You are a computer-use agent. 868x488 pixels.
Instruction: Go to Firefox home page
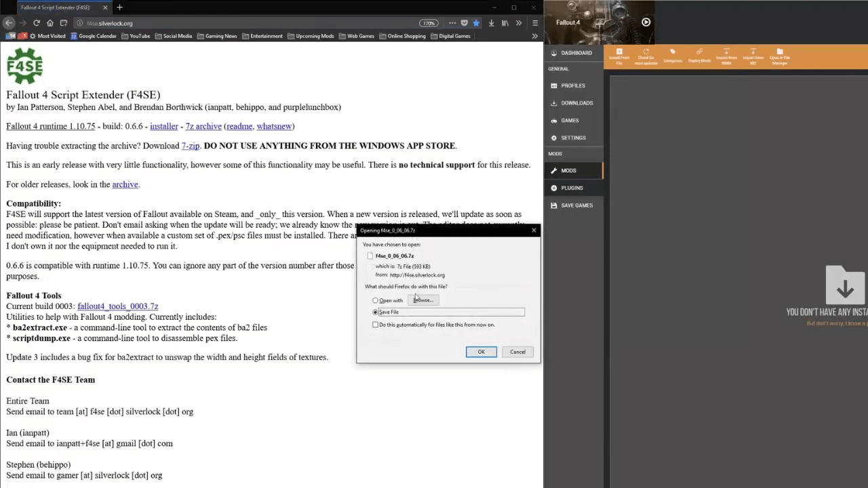point(50,23)
